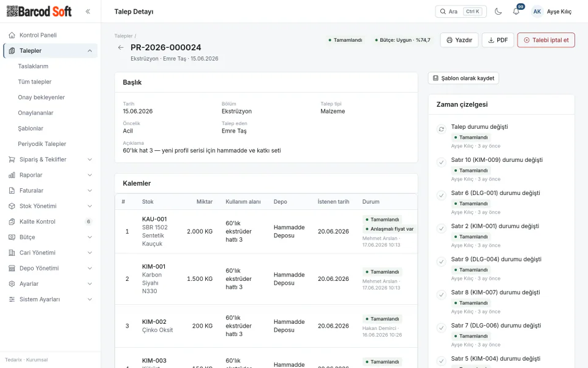Click the Yazdır print button
The image size is (588, 368).
coord(459,40)
